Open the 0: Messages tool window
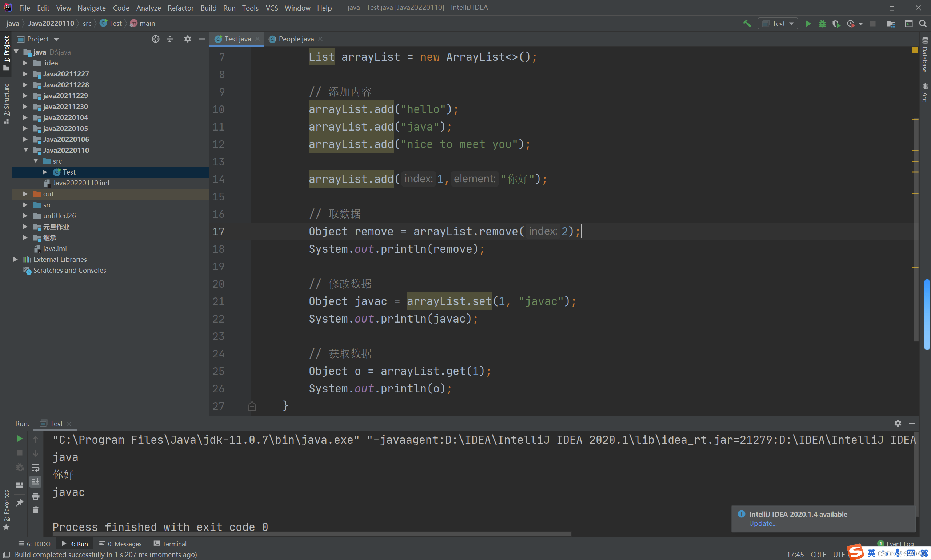This screenshot has height=560, width=931. click(120, 544)
